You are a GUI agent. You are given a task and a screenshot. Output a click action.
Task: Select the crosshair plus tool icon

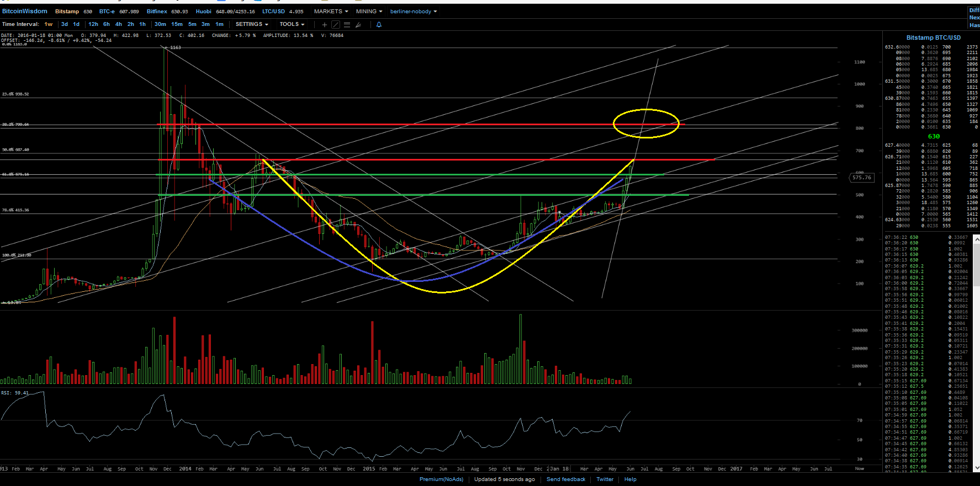[x=325, y=25]
